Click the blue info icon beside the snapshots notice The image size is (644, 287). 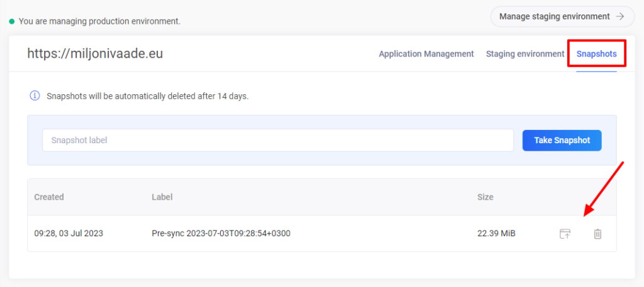pyautogui.click(x=35, y=96)
